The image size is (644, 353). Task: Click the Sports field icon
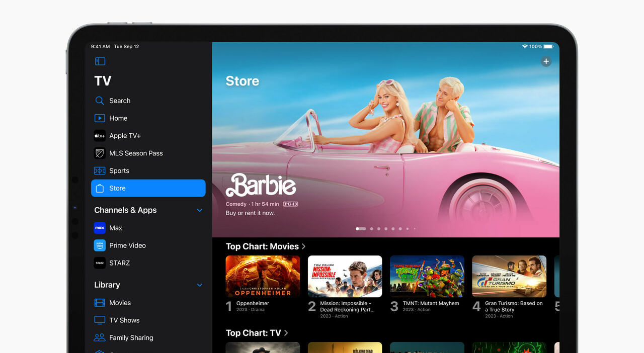(x=100, y=170)
